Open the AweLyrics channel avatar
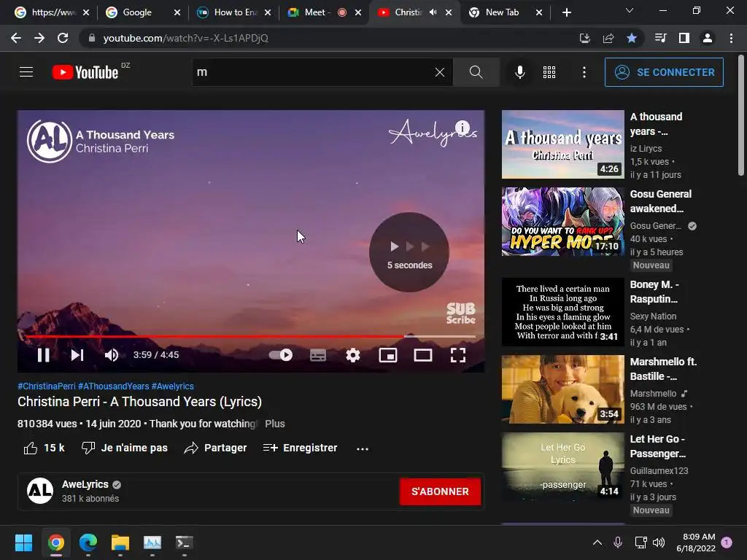Viewport: 747px width, 560px height. tap(40, 491)
